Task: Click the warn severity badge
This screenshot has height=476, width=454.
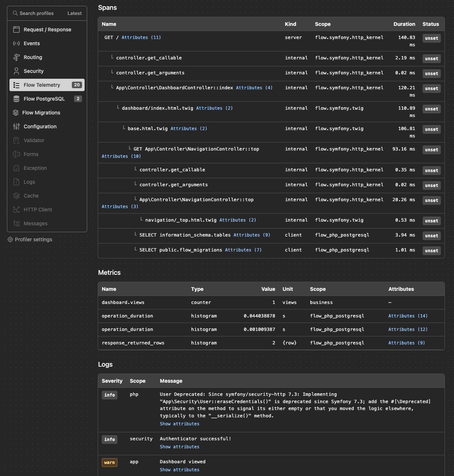Action: (x=109, y=463)
